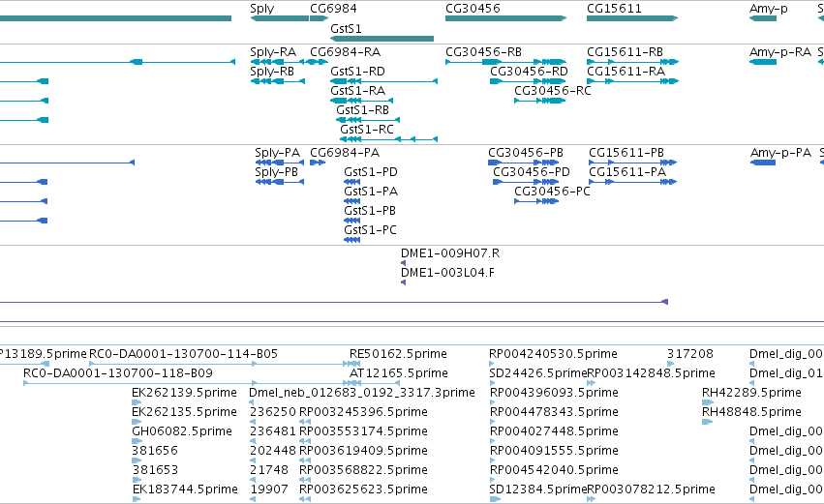Click transcript GstS1-RB

pos(362,110)
